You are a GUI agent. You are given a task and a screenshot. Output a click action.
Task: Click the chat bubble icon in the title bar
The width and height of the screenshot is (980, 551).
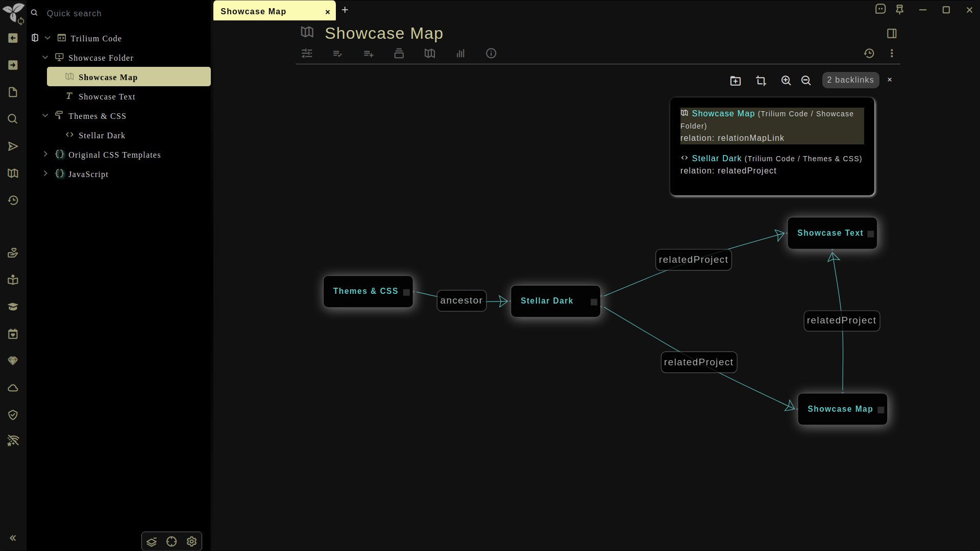880,9
